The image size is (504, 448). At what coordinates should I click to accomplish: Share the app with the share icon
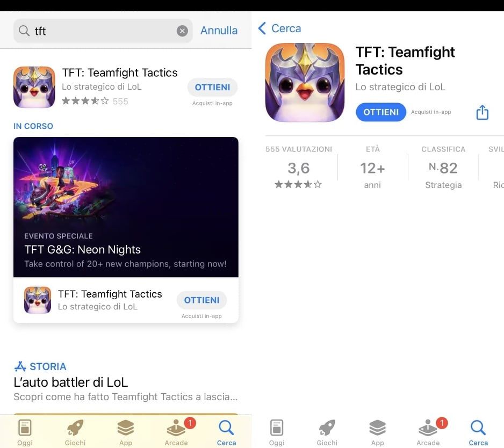(482, 112)
